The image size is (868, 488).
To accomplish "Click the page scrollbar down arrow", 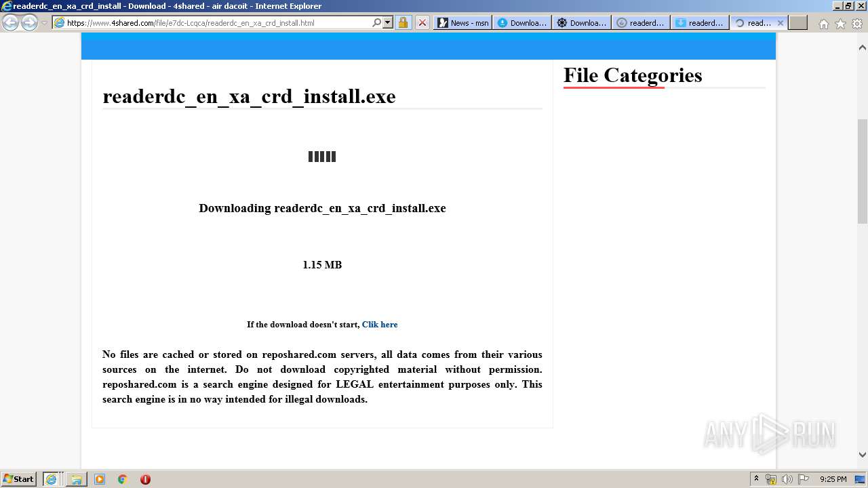I will (x=863, y=455).
